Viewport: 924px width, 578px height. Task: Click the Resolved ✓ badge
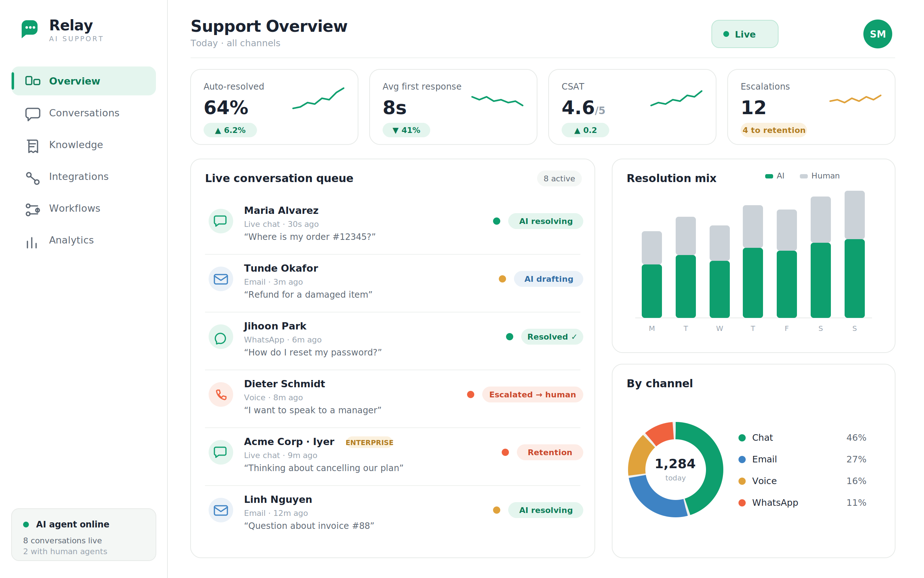[x=552, y=337]
